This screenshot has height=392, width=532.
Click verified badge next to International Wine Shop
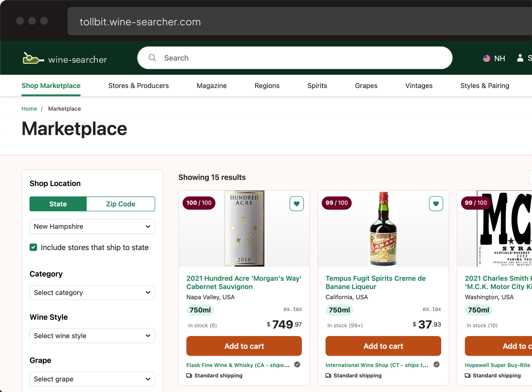436,365
